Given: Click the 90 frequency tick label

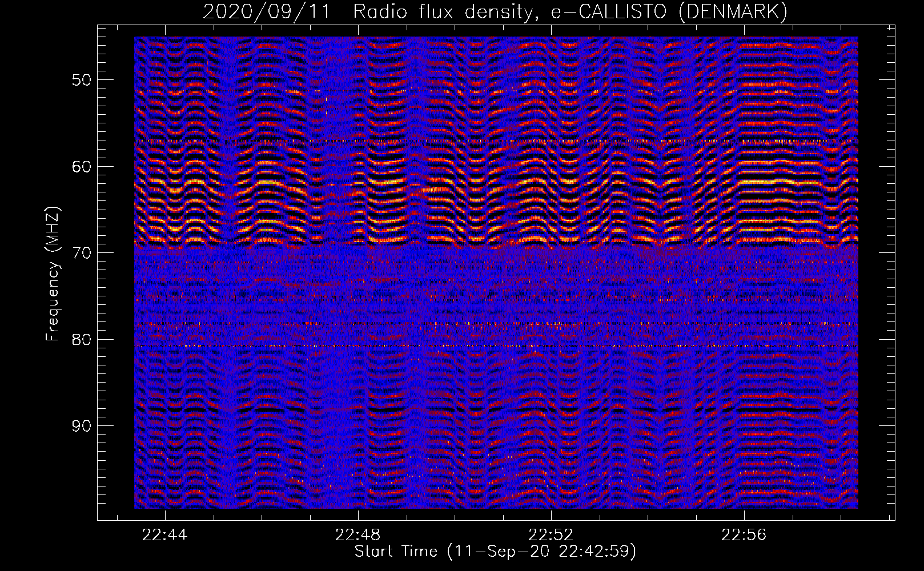Looking at the screenshot, I should point(81,427).
